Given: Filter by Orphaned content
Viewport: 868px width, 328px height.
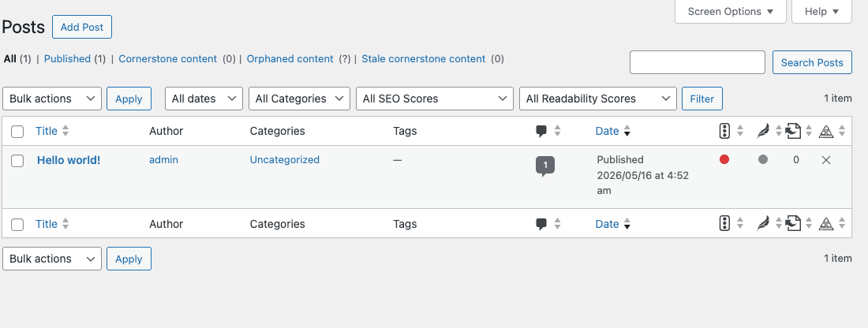Looking at the screenshot, I should [x=290, y=58].
